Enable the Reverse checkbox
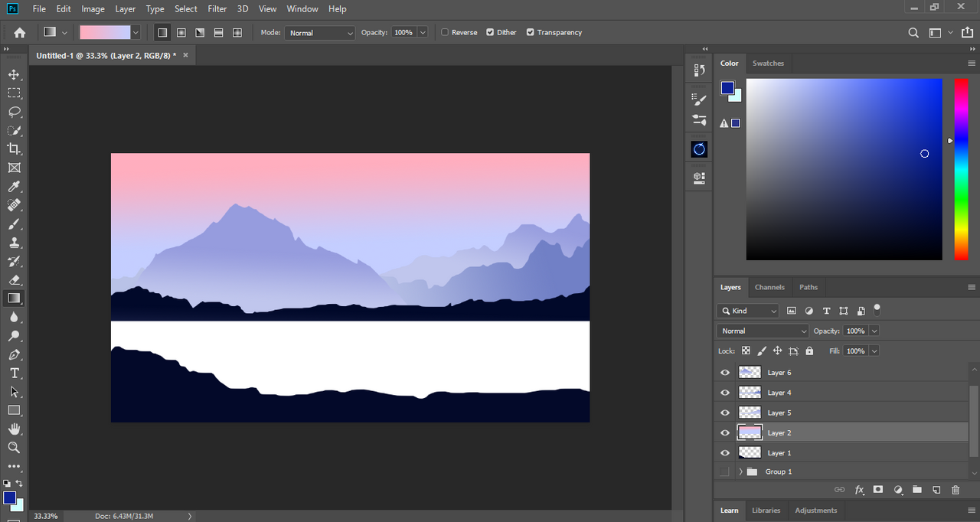The image size is (980, 522). (x=445, y=33)
